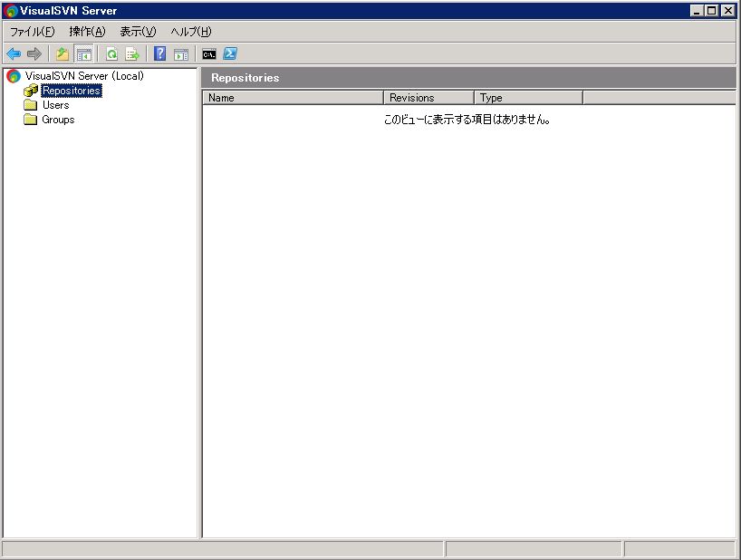Click the Repositories node icon
Viewport: 741px width, 560px height.
coord(31,91)
